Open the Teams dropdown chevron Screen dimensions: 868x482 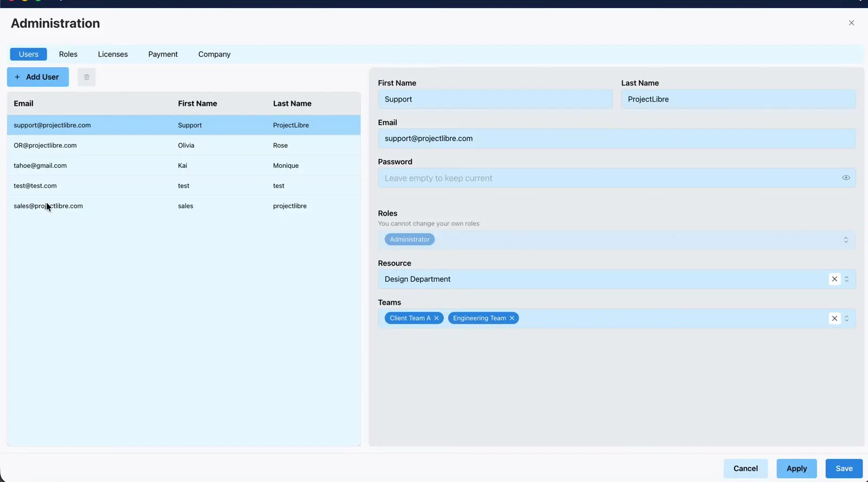tap(846, 319)
